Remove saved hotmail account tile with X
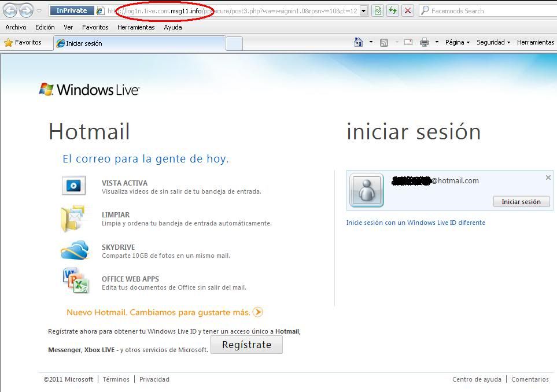 (x=548, y=177)
